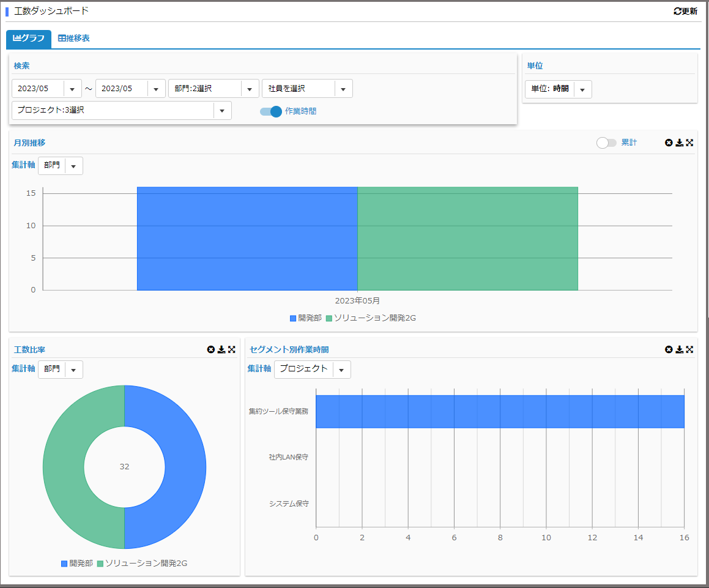This screenshot has height=588, width=709.
Task: Expand 月別推移 chart to fullscreen
Action: pos(689,143)
